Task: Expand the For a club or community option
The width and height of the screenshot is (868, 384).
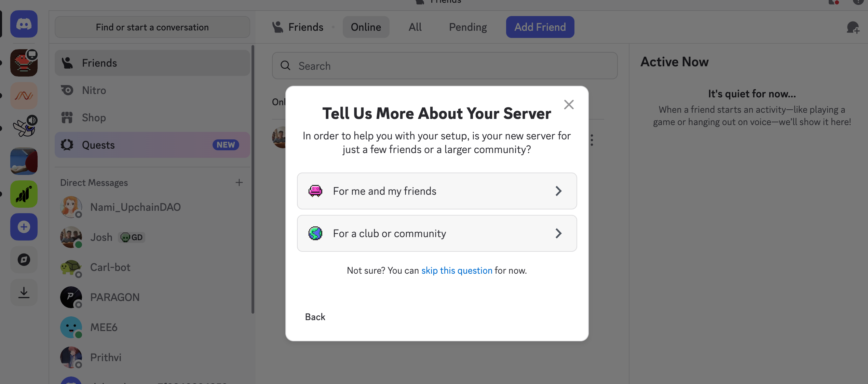Action: [x=437, y=233]
